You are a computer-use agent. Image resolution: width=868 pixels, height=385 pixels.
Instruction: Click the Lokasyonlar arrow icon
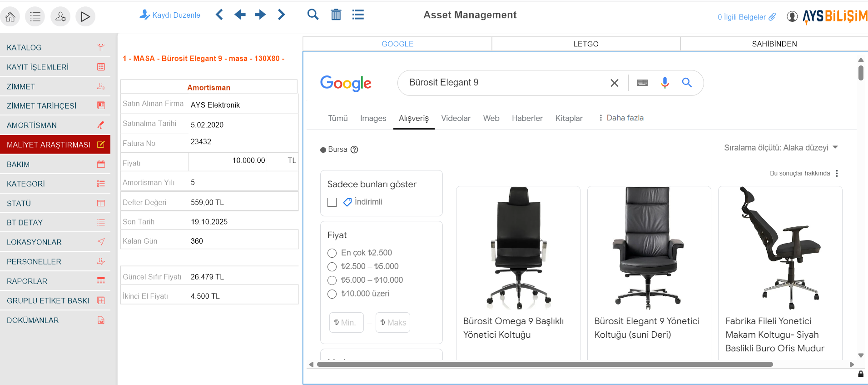pos(101,242)
